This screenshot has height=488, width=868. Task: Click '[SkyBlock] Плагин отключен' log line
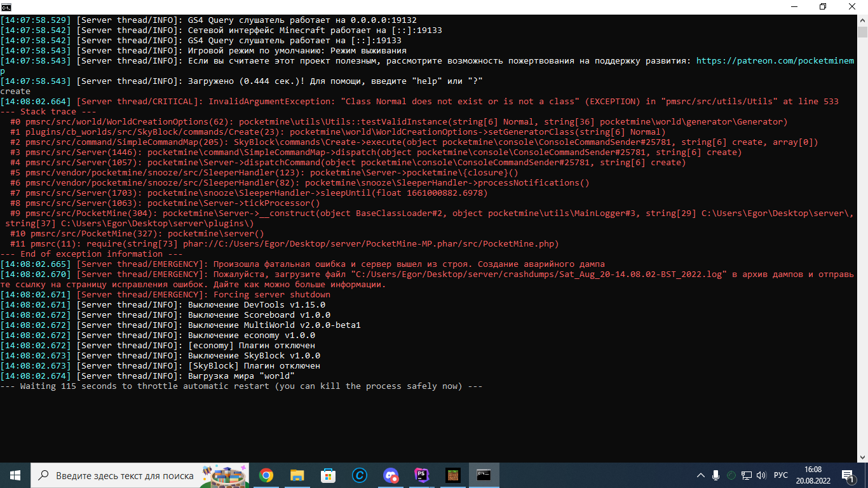click(160, 366)
